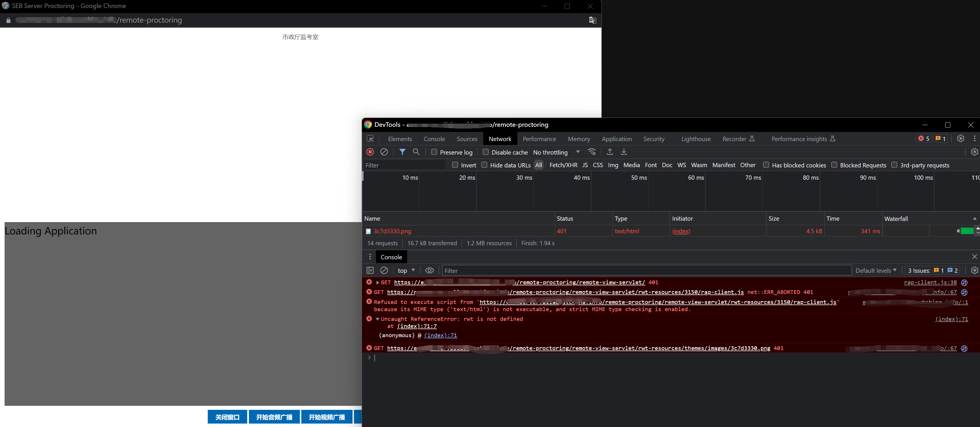Select the inspect element tool

(370, 139)
